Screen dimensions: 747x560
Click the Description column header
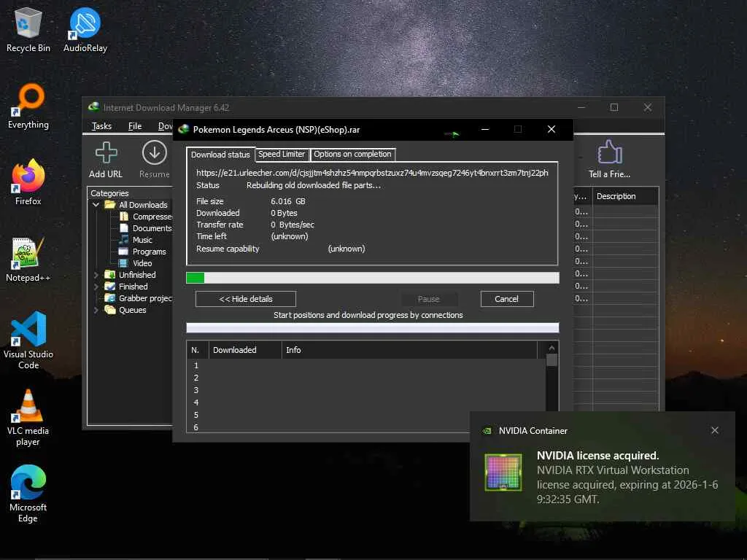point(625,196)
